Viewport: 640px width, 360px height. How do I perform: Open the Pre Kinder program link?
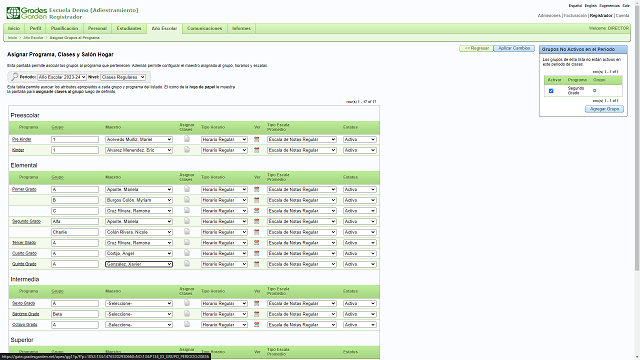pyautogui.click(x=22, y=139)
